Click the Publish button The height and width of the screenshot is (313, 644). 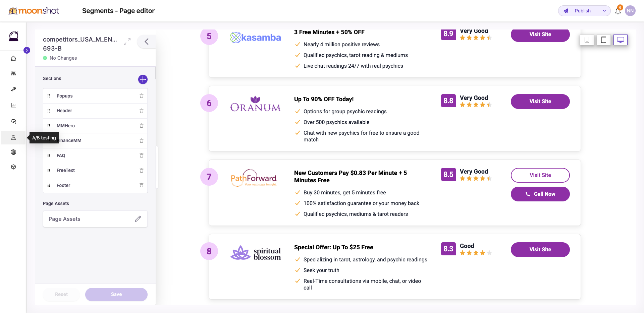pyautogui.click(x=579, y=11)
